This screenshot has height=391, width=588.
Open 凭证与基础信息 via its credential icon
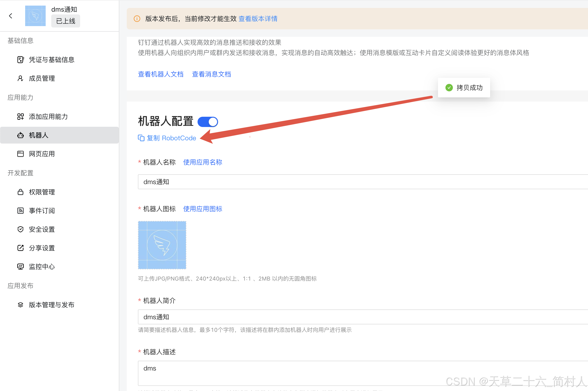pos(21,60)
